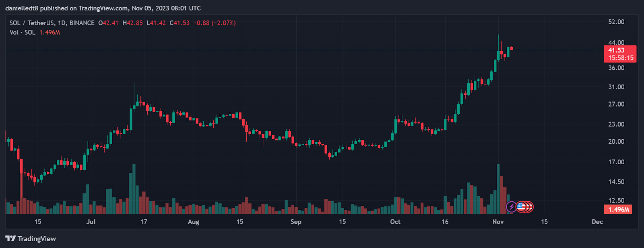Click the US flag economic event icon
Screen dimensions: 644x248
522,207
